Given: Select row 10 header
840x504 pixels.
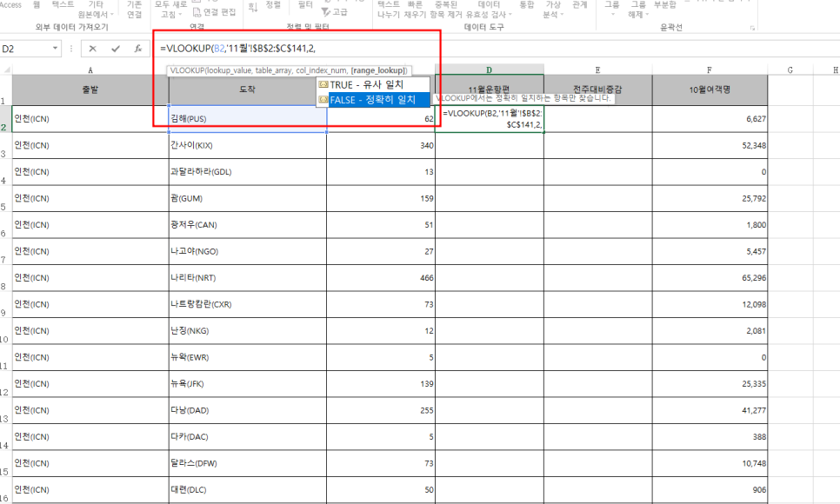Looking at the screenshot, I should pyautogui.click(x=5, y=331).
